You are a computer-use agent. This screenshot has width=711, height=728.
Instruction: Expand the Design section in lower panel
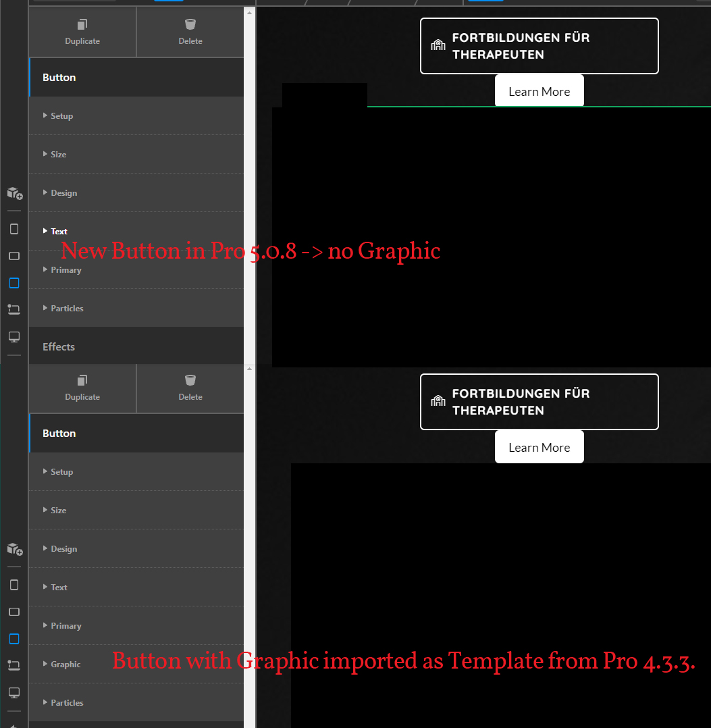pos(63,548)
